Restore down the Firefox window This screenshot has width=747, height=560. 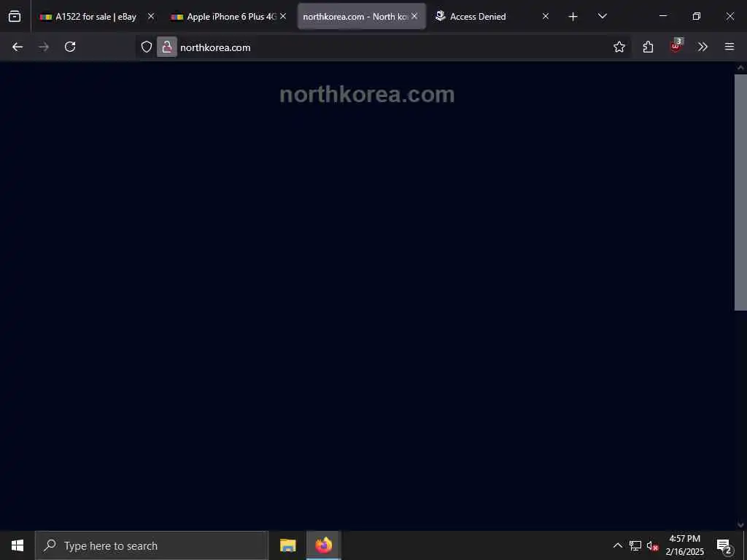697,16
